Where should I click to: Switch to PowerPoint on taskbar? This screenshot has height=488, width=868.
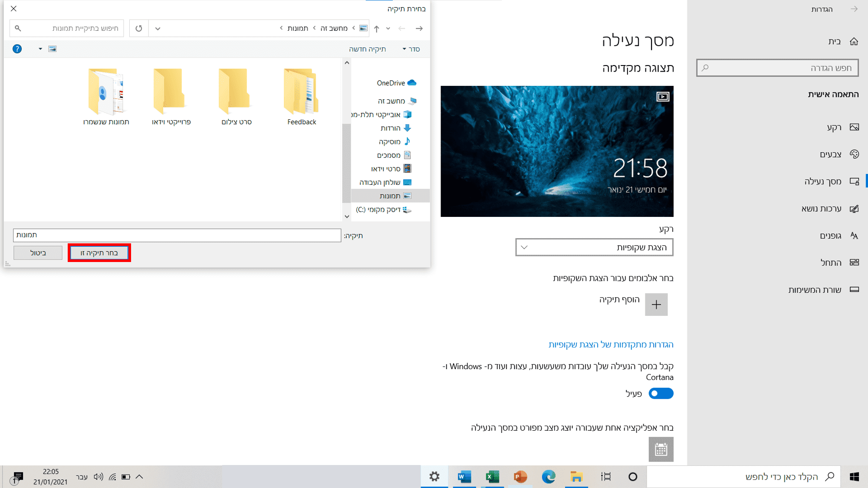pos(520,477)
